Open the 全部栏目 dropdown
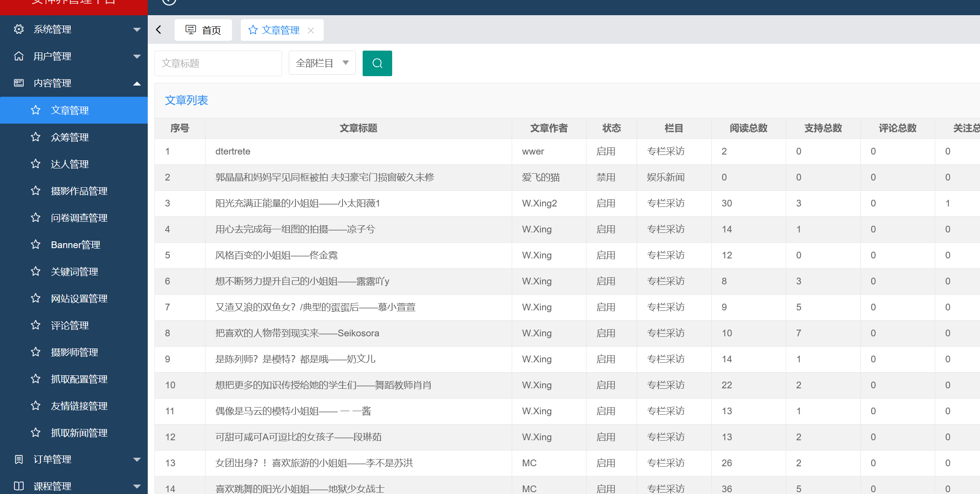 click(x=322, y=63)
